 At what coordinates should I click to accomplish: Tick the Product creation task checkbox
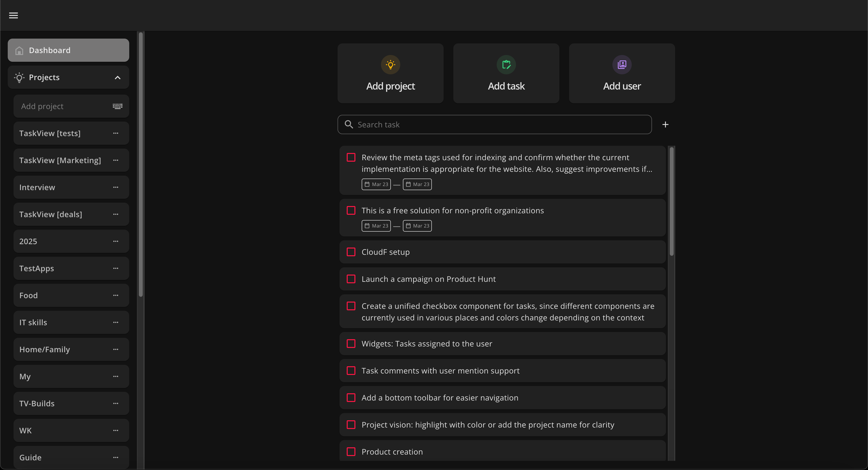pos(351,451)
